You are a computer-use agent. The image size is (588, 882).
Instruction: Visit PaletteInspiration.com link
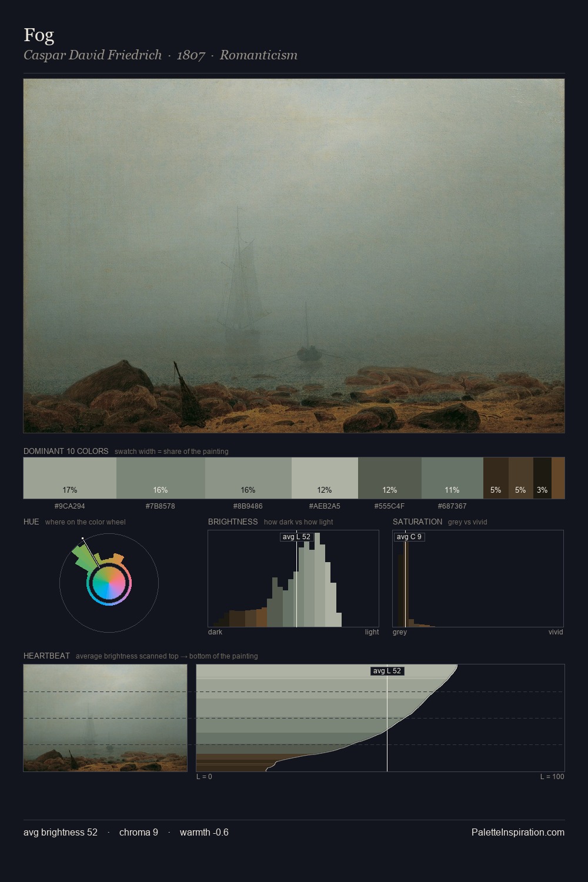(518, 832)
